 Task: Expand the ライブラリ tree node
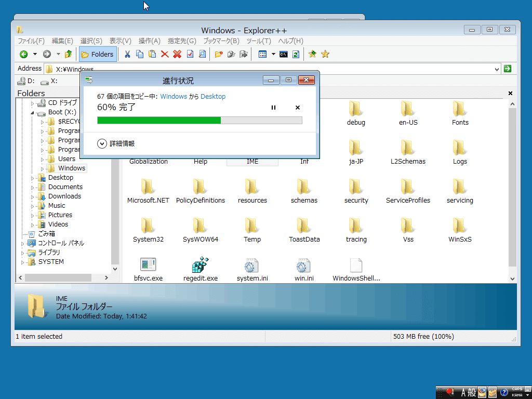[x=23, y=253]
